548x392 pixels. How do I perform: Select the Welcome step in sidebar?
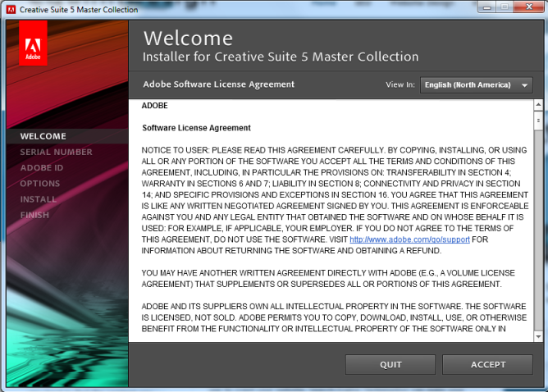tap(43, 136)
